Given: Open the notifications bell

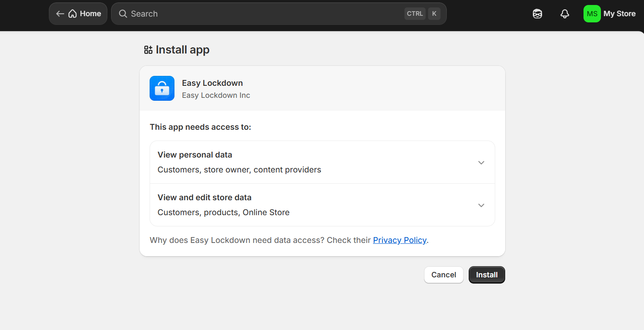Looking at the screenshot, I should [565, 14].
